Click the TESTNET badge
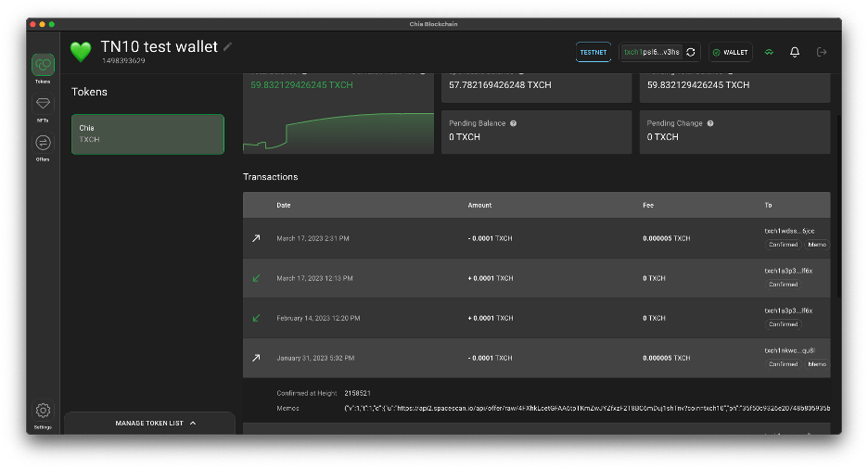Viewport: 868px width, 469px height. [594, 52]
